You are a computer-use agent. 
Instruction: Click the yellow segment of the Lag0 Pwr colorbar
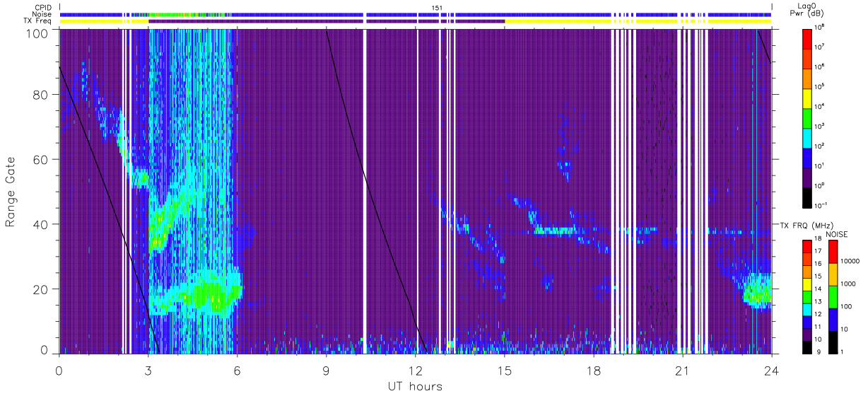pos(807,98)
